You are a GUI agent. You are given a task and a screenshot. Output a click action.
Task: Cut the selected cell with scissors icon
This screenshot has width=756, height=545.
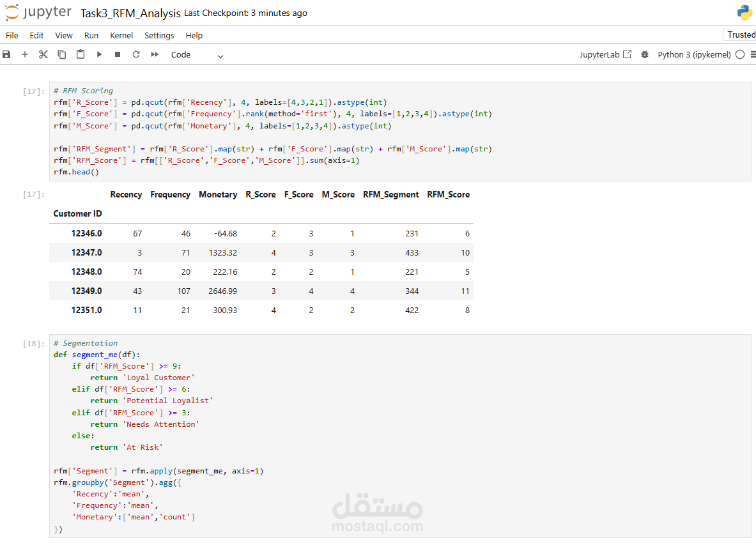point(43,55)
